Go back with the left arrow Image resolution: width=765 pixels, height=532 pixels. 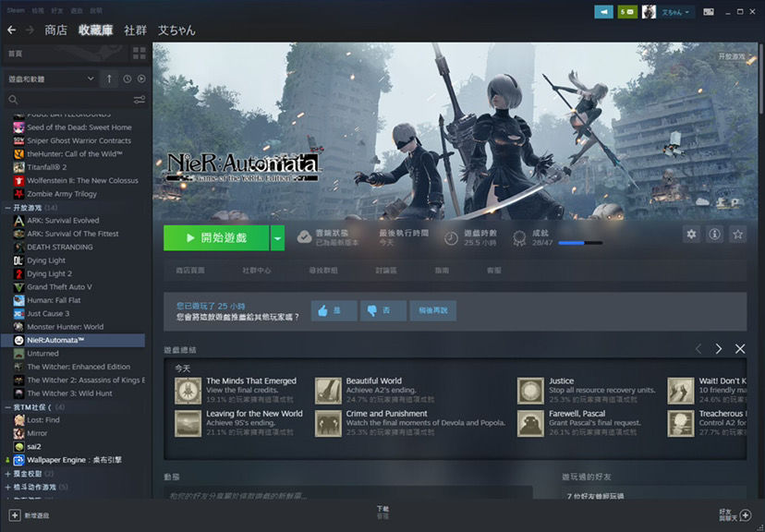click(12, 30)
